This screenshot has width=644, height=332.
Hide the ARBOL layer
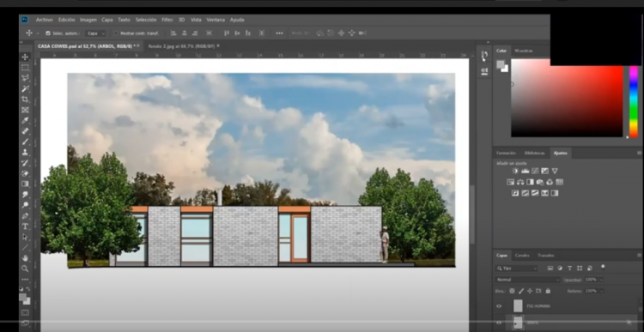coord(499,323)
